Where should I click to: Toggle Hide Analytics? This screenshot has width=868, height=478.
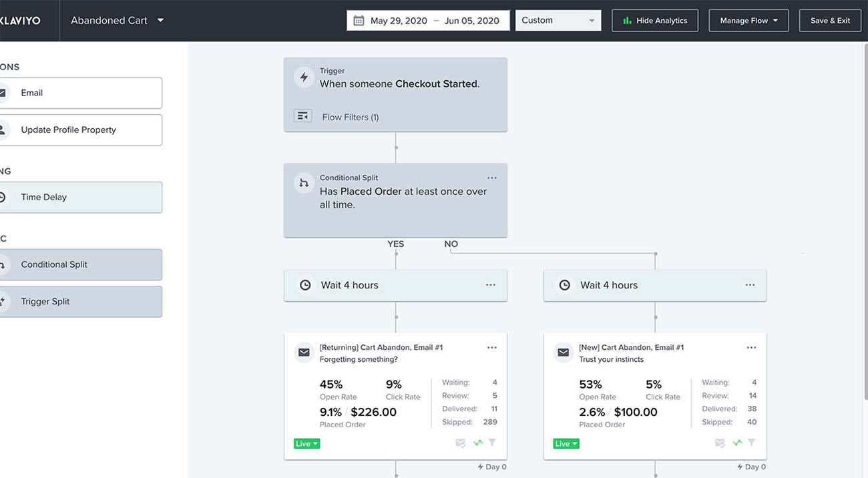click(655, 20)
